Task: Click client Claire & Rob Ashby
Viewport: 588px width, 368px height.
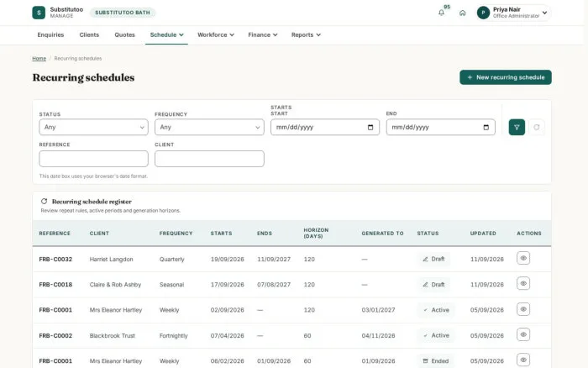Action: (x=116, y=285)
